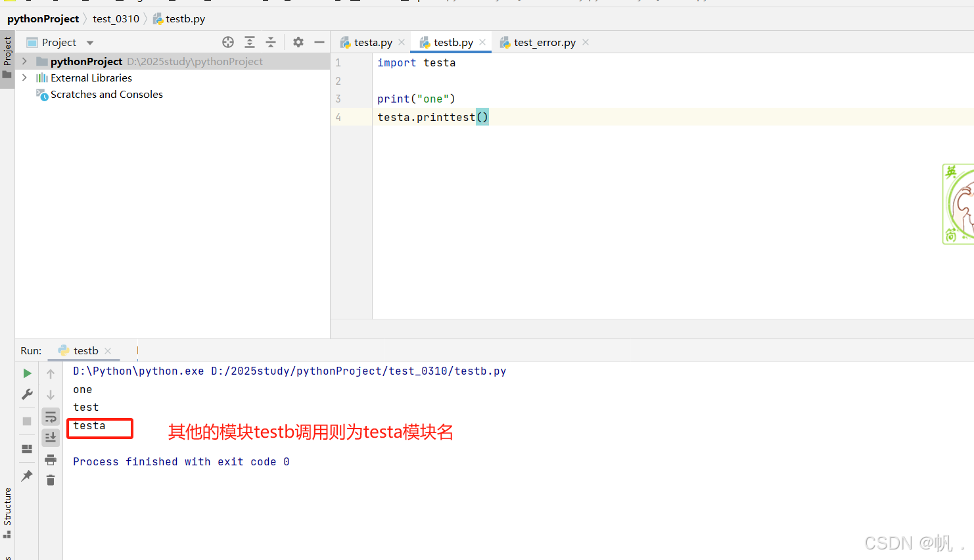This screenshot has height=560, width=974.
Task: Toggle scroll to end in console
Action: 51,437
